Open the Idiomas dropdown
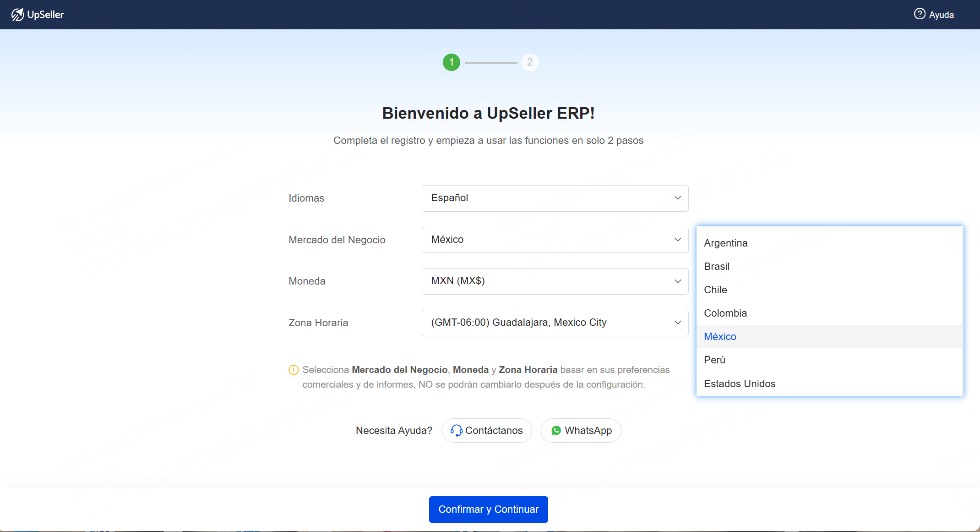Image resolution: width=980 pixels, height=532 pixels. coord(555,198)
